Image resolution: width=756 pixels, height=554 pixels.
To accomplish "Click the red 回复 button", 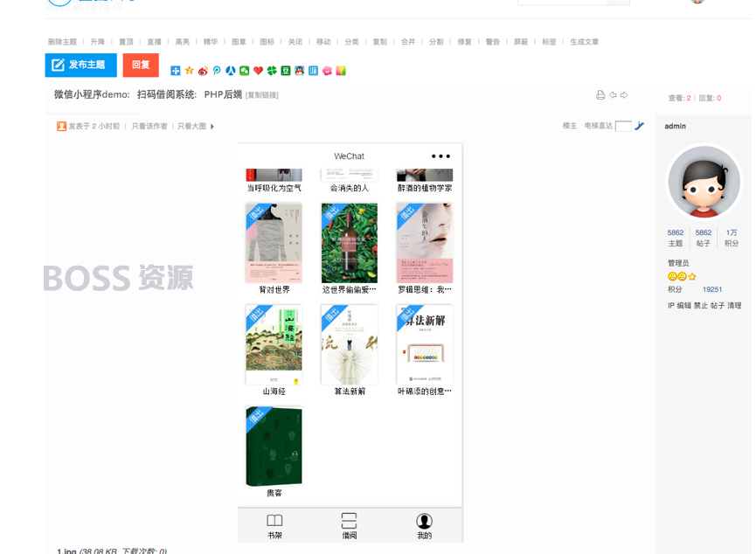I will (141, 65).
